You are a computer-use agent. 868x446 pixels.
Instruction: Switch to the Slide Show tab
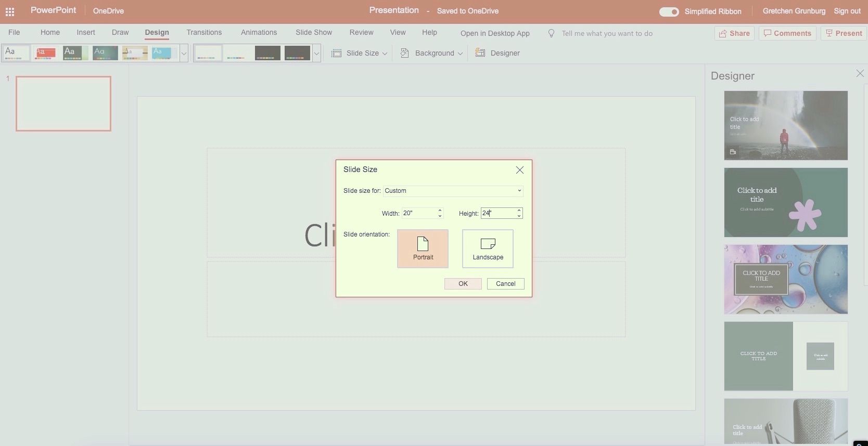[x=314, y=32]
